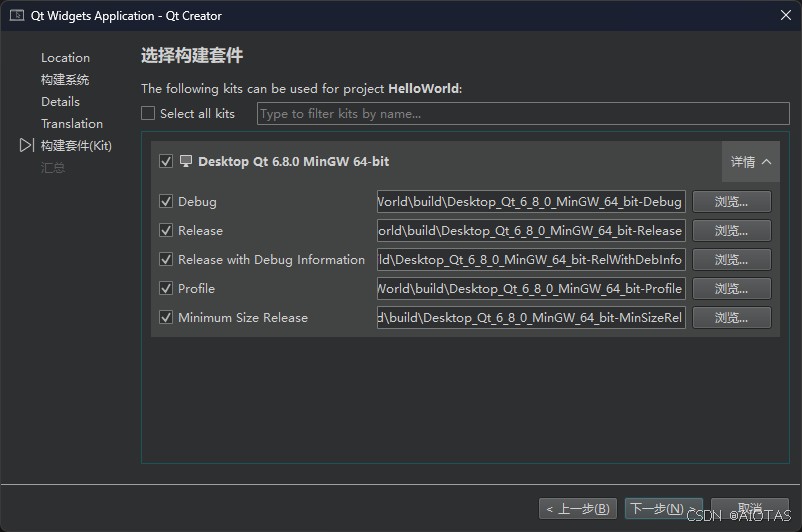
Task: Uncheck the Release build configuration
Action: click(x=166, y=230)
